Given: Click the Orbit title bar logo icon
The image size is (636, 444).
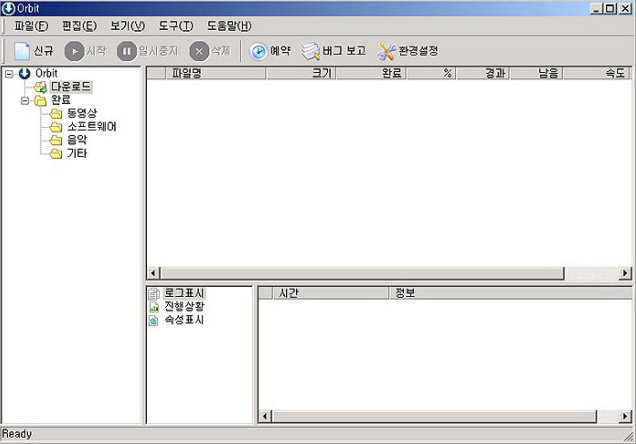Looking at the screenshot, I should click(8, 8).
